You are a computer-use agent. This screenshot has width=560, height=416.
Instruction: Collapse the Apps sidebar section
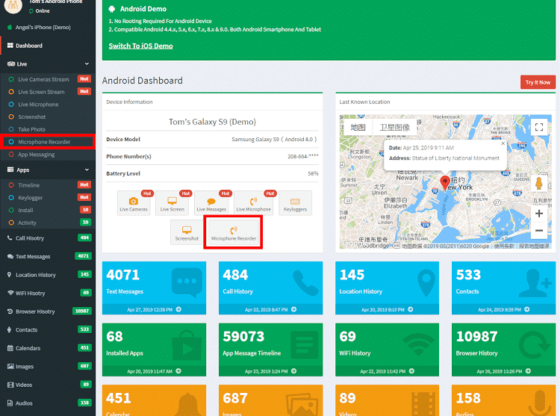[48, 170]
